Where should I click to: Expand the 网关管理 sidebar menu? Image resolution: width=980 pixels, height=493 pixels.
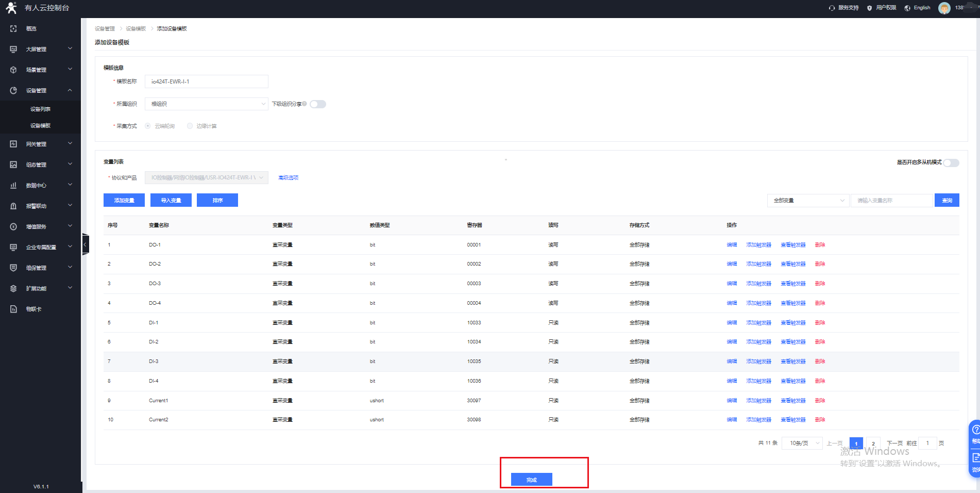coord(41,144)
